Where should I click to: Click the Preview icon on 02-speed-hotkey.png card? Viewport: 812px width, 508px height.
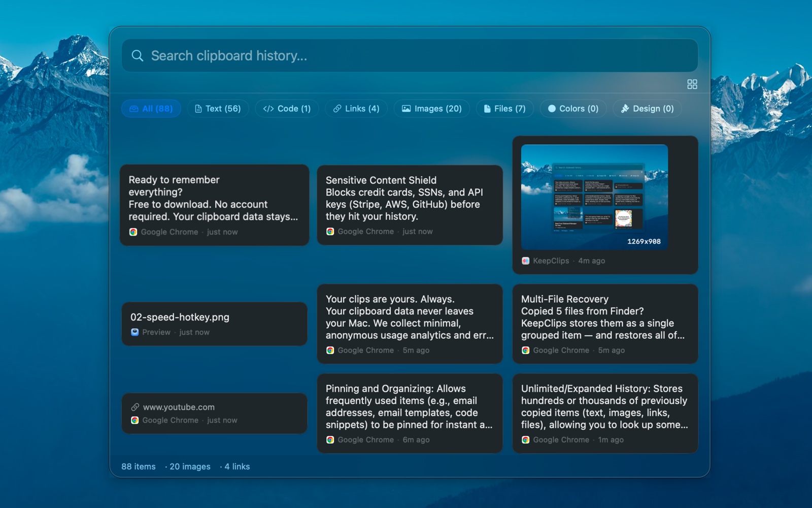134,332
